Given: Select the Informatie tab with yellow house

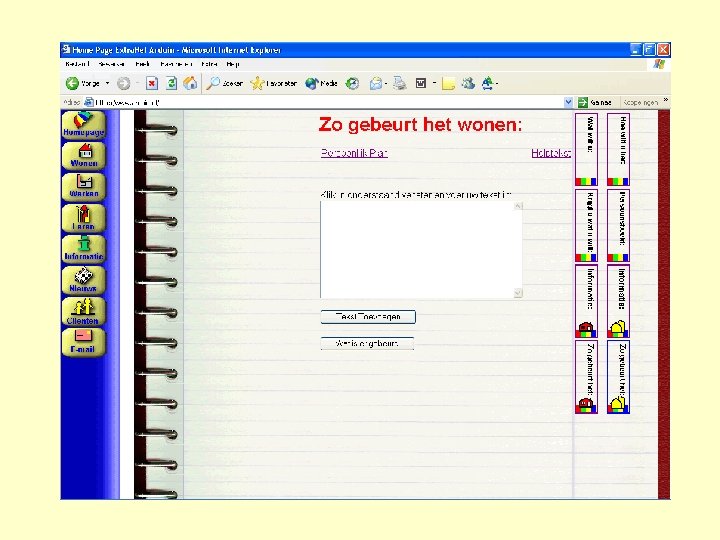Looking at the screenshot, I should (618, 301).
